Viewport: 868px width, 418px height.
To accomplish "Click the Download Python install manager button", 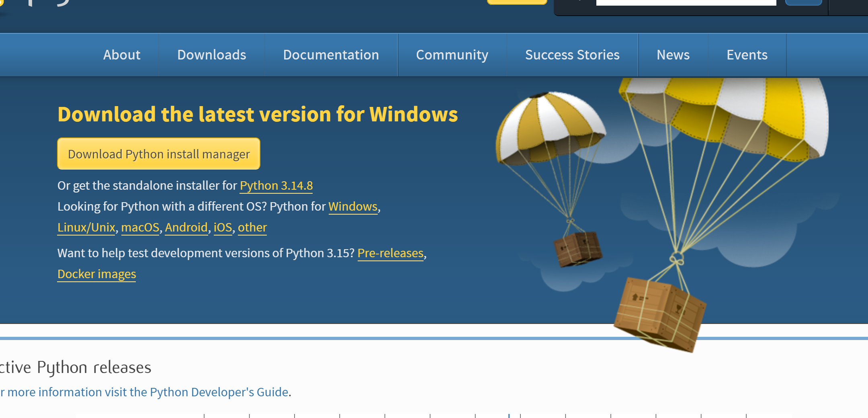I will coord(159,154).
